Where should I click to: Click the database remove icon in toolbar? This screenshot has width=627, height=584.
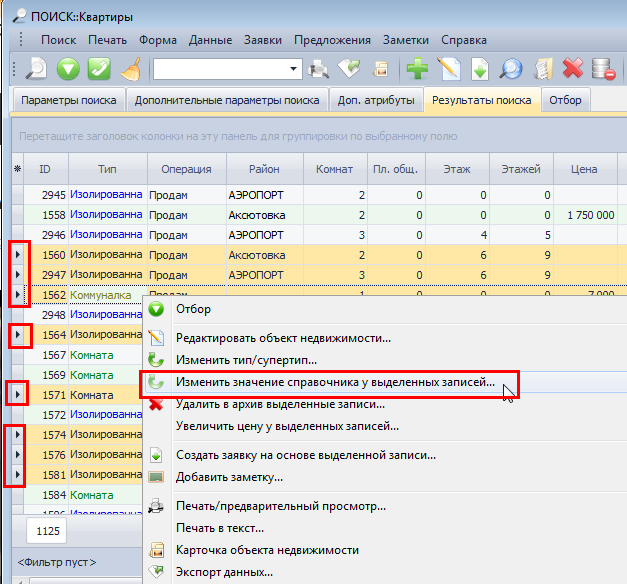click(603, 68)
